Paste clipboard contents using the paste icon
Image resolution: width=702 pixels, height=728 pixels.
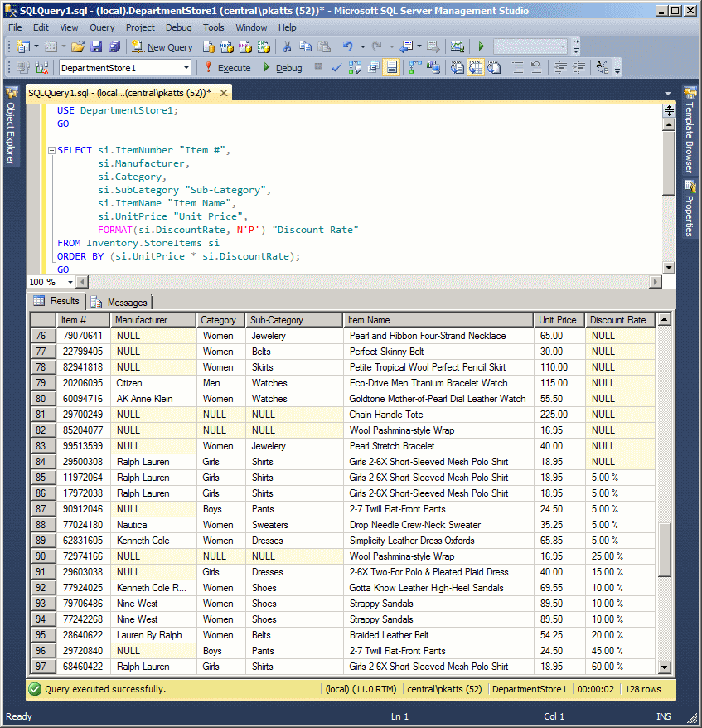(323, 48)
